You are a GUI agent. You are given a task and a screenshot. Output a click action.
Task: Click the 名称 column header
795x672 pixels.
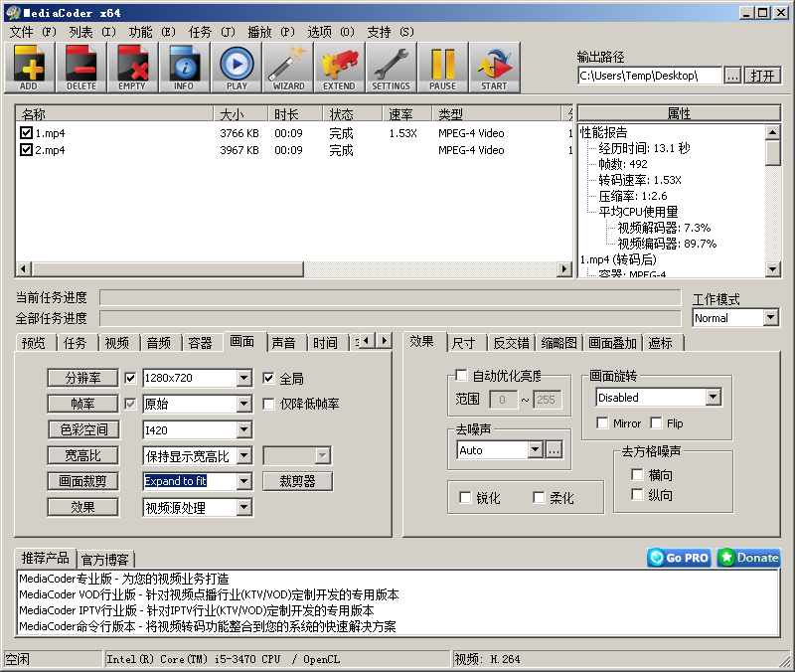coord(115,114)
